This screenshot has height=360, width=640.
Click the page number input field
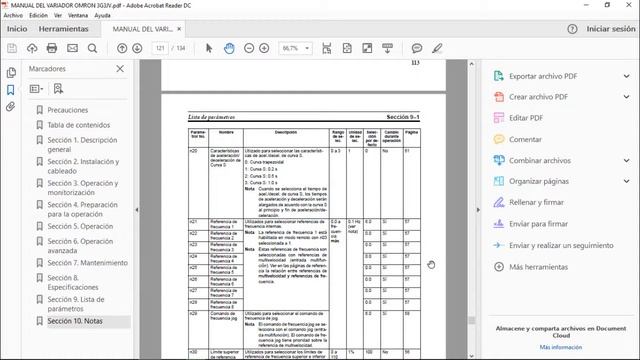(x=160, y=48)
